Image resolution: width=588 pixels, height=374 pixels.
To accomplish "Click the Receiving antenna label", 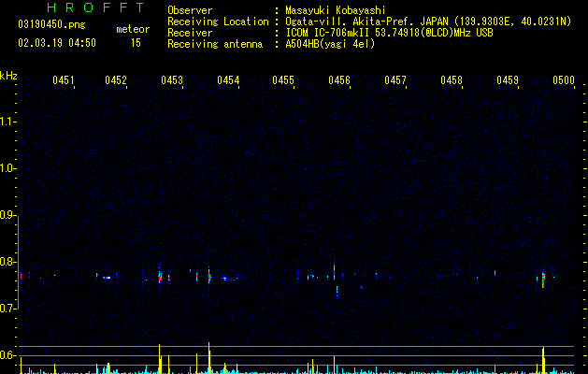I will click(x=215, y=44).
